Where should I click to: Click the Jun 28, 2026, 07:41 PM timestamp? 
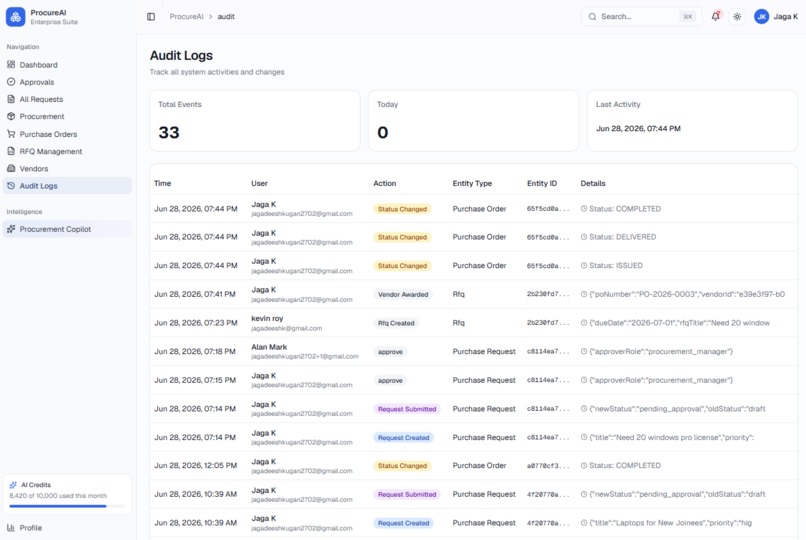(195, 294)
